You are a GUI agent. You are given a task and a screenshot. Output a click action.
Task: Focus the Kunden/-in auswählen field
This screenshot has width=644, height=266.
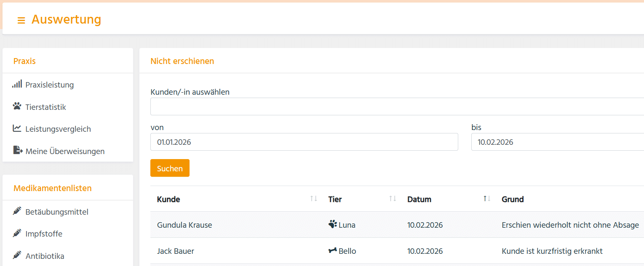pyautogui.click(x=397, y=106)
